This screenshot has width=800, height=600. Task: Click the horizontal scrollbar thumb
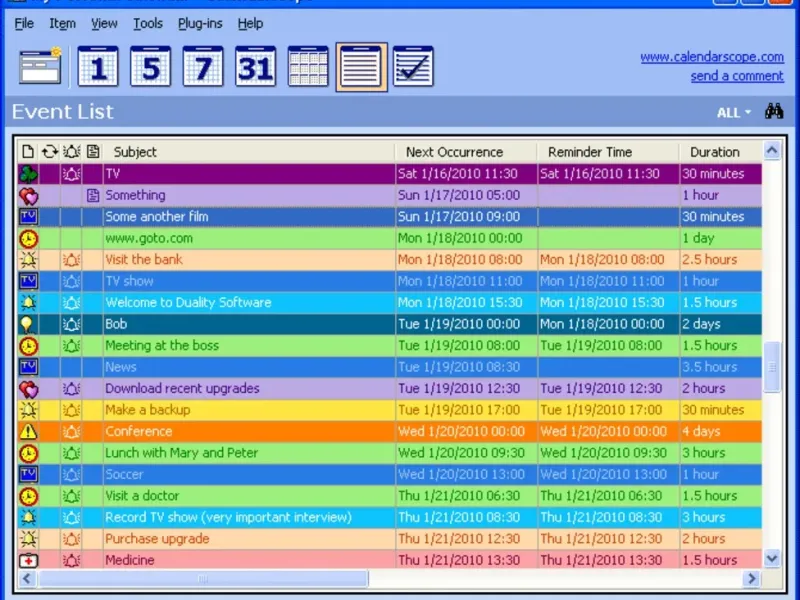(203, 579)
